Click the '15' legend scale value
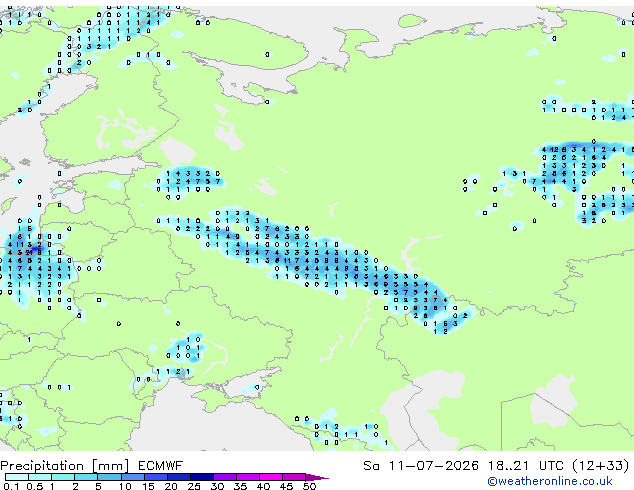The height and width of the screenshot is (490, 634). (148, 486)
